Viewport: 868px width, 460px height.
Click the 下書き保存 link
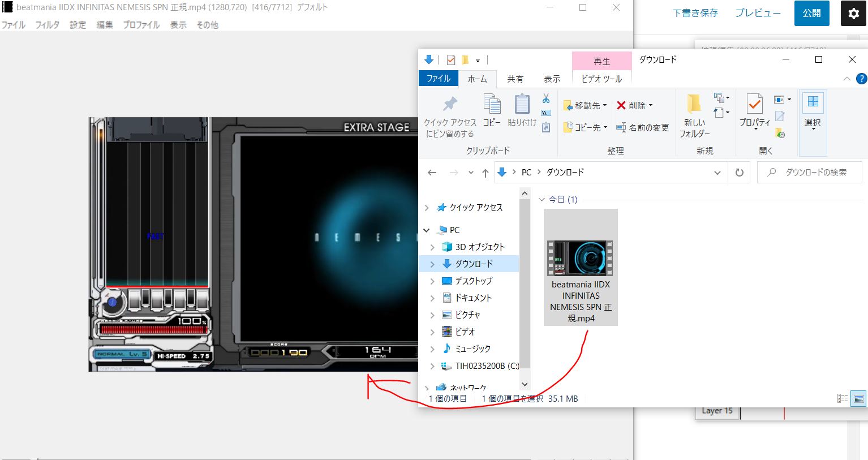(695, 13)
